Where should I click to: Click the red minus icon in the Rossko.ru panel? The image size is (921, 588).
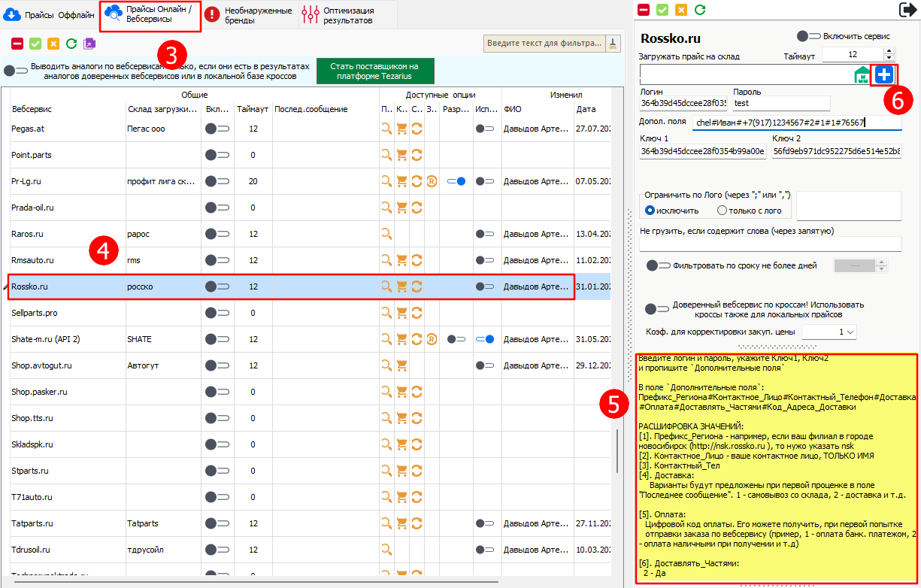[644, 10]
